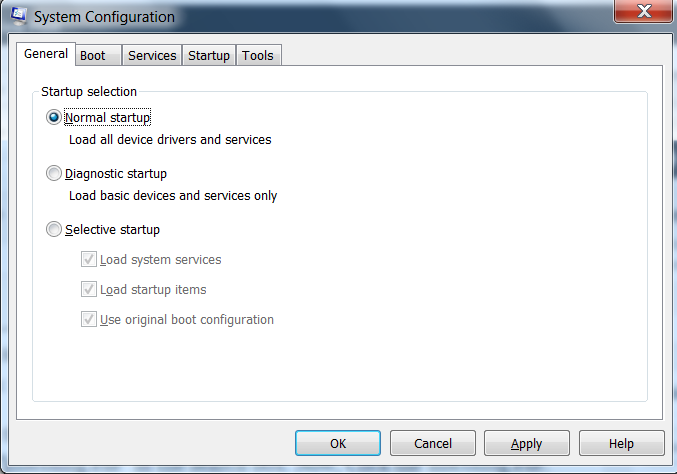This screenshot has width=677, height=474.
Task: Enable the Selective startup radio button
Action: (54, 230)
